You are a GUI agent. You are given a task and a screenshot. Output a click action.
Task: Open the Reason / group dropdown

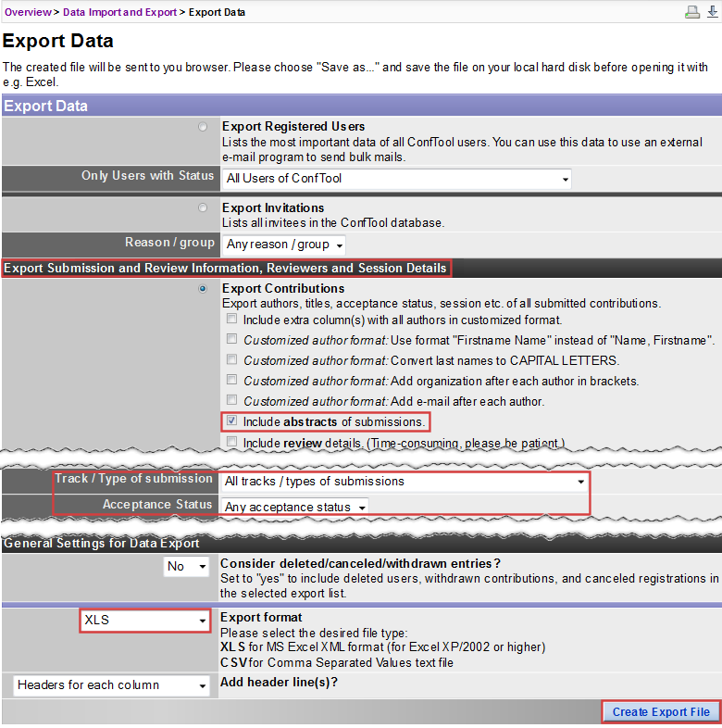(x=284, y=245)
